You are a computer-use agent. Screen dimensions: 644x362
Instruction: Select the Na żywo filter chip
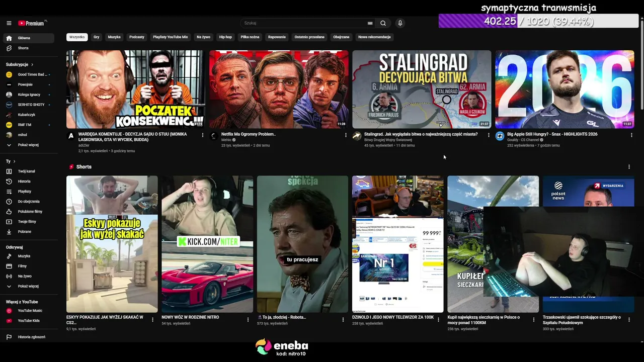[203, 37]
